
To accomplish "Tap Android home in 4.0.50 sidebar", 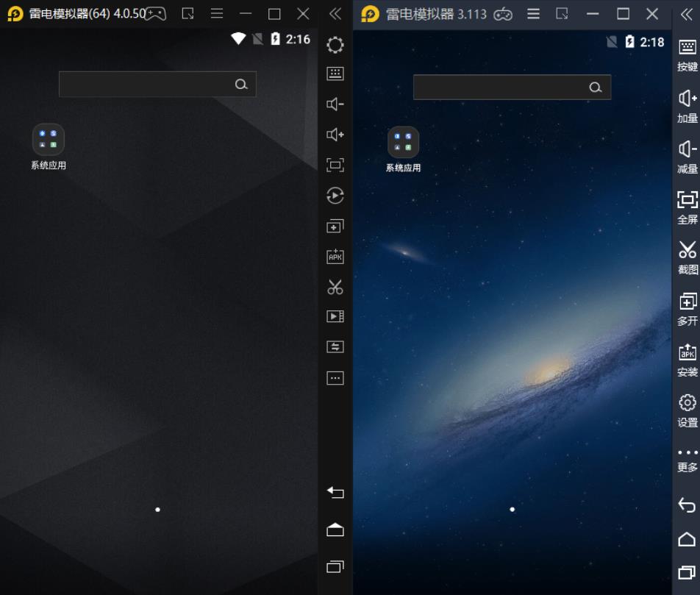I will coord(335,530).
